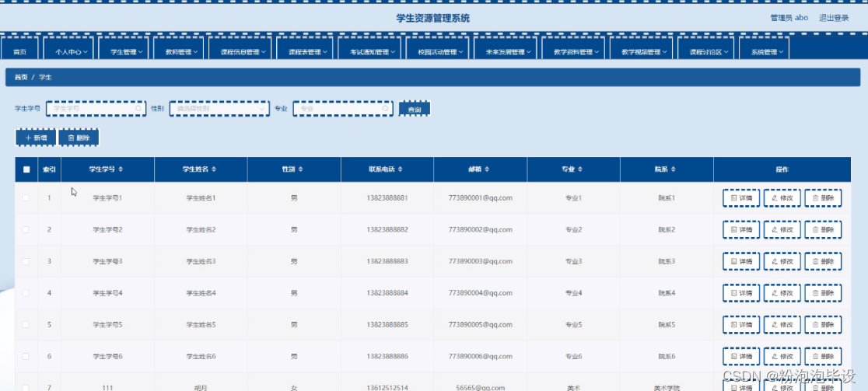
Task: Sort by the 联系电话 column arrows
Action: tap(401, 169)
